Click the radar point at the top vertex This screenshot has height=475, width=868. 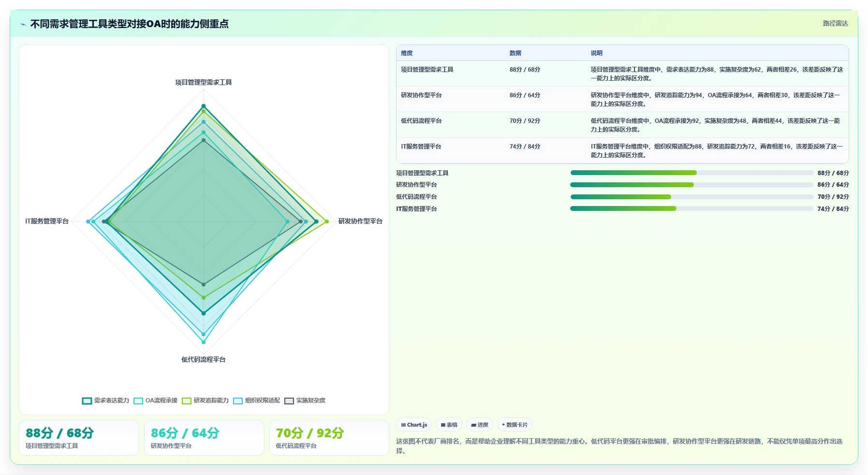(204, 106)
